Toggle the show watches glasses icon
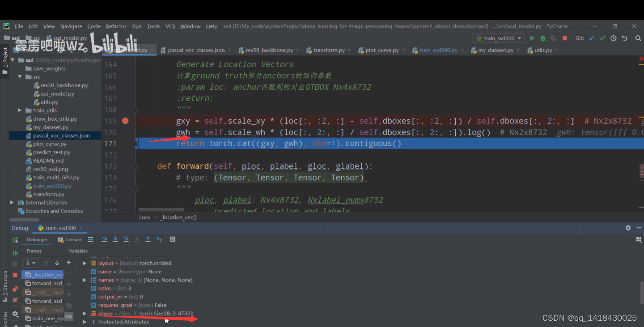644x327 pixels. coord(69,316)
